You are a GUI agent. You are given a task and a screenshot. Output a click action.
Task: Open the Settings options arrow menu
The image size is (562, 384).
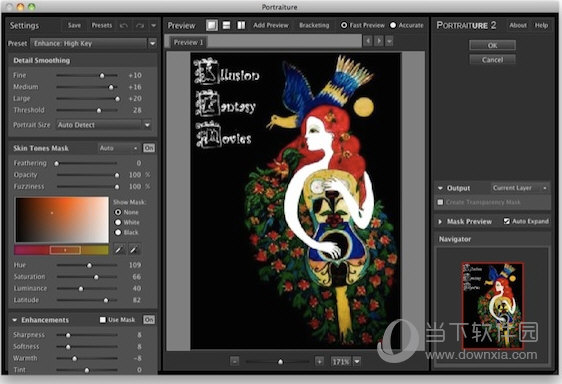pos(153,25)
